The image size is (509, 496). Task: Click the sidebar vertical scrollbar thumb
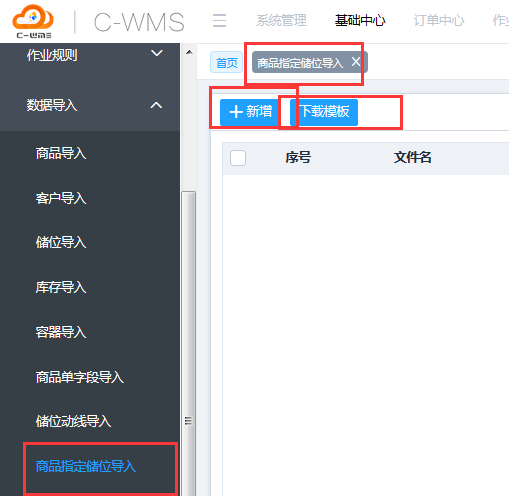tap(189, 343)
